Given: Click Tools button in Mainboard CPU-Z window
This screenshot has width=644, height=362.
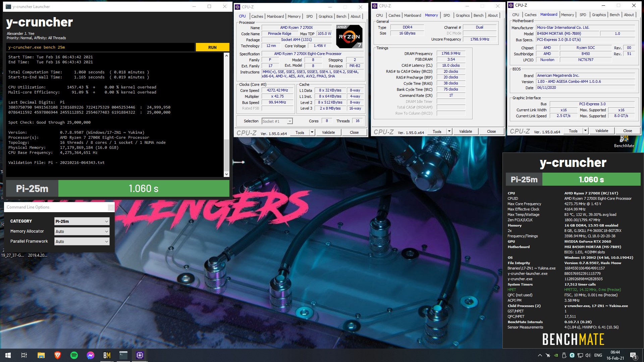Looking at the screenshot, I should 573,131.
